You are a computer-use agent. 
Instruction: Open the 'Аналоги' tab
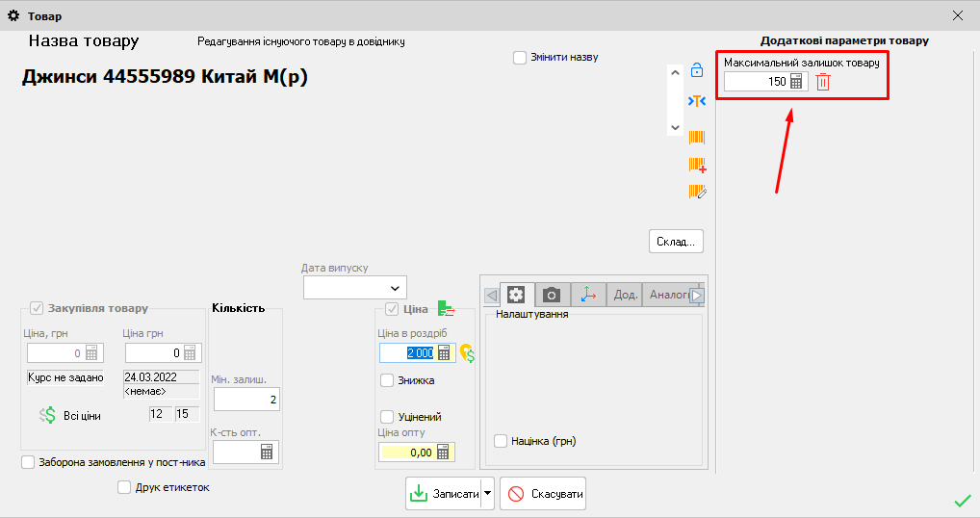(x=666, y=295)
